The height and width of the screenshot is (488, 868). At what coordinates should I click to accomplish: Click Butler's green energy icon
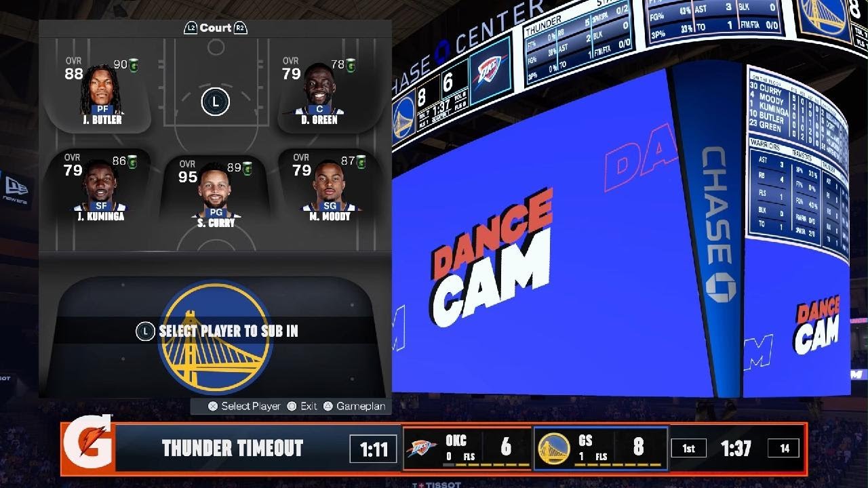point(134,64)
